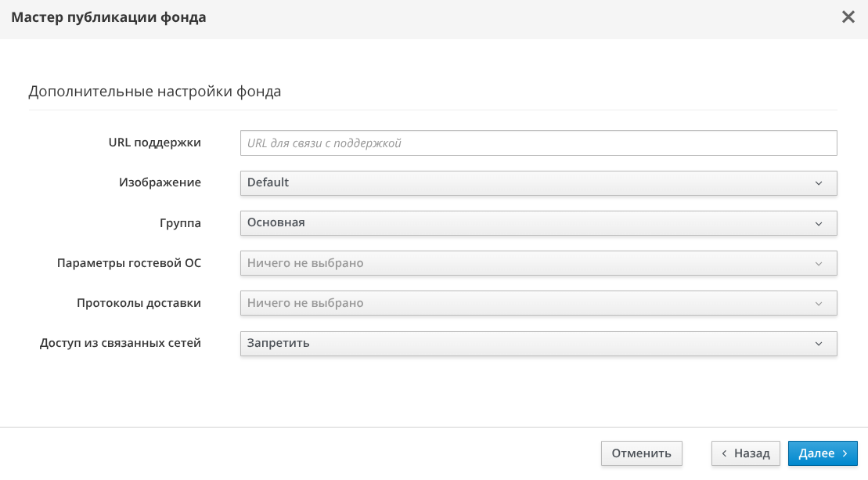
Task: Click the Дополнительные настройки фонда heading
Action: [155, 92]
